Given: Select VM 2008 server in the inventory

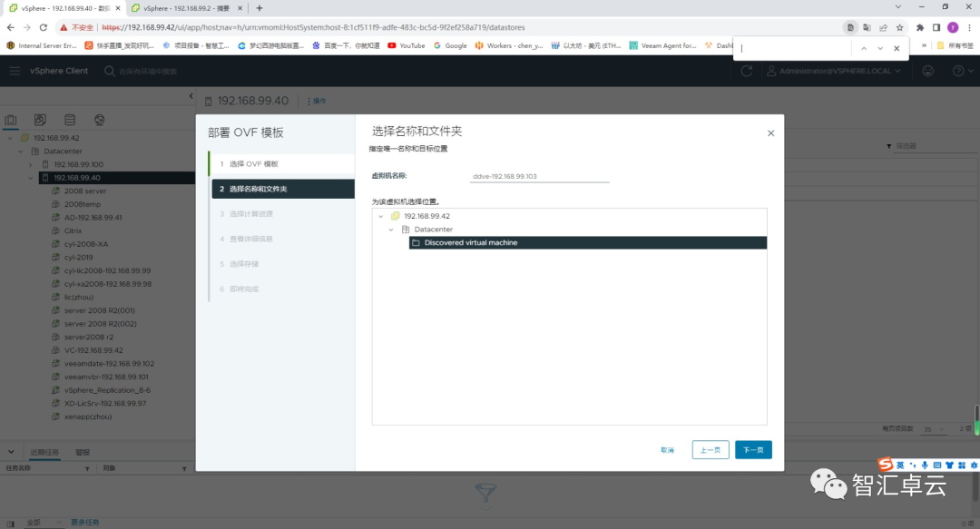Looking at the screenshot, I should [x=85, y=191].
